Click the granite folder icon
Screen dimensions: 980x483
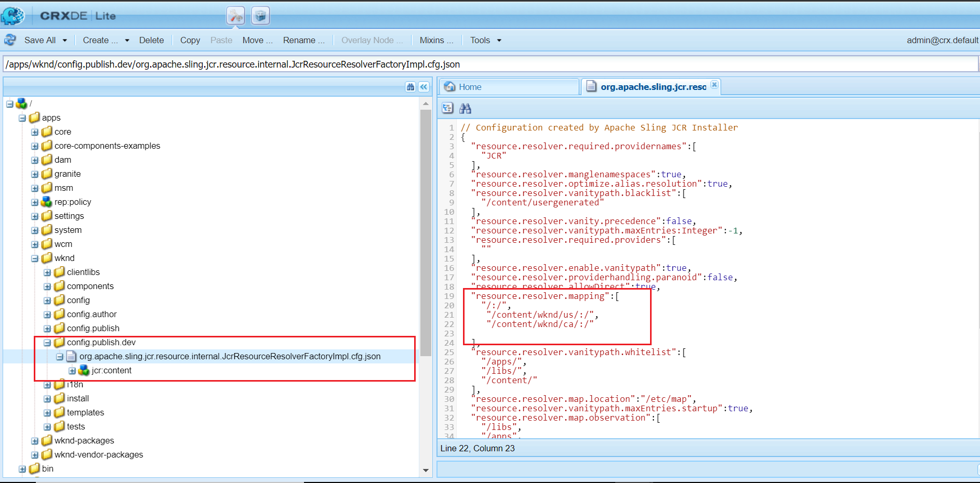47,174
